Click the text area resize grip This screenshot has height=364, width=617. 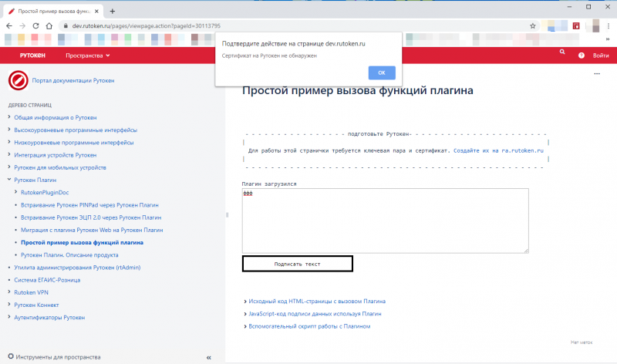coord(526,251)
